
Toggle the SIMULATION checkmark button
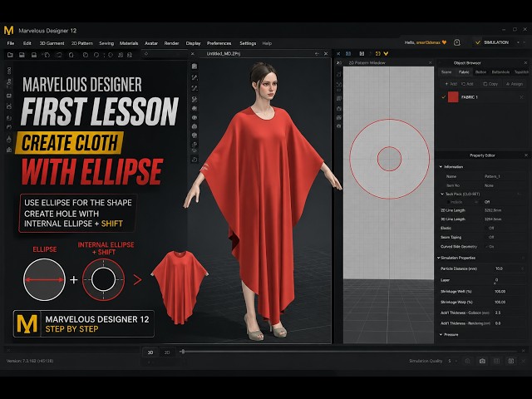(493, 42)
